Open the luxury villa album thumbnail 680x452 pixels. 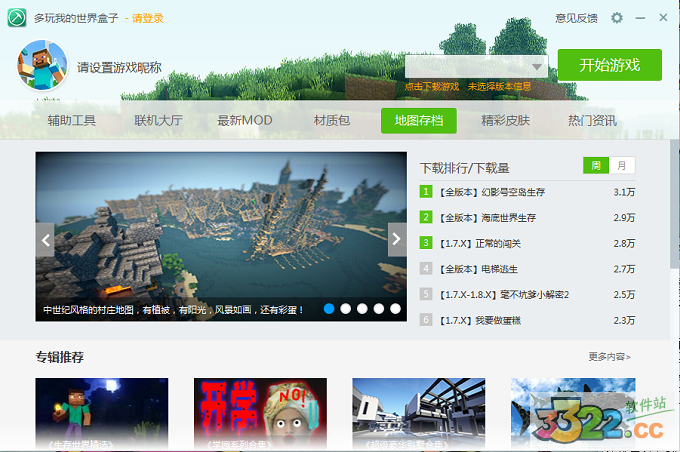[x=418, y=413]
